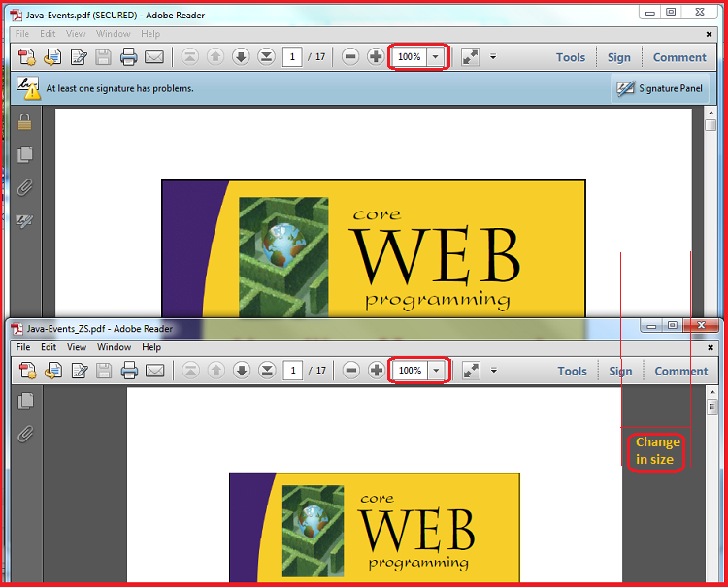Click page number field in Java-Events_ZS window
728x587 pixels.
tap(293, 371)
